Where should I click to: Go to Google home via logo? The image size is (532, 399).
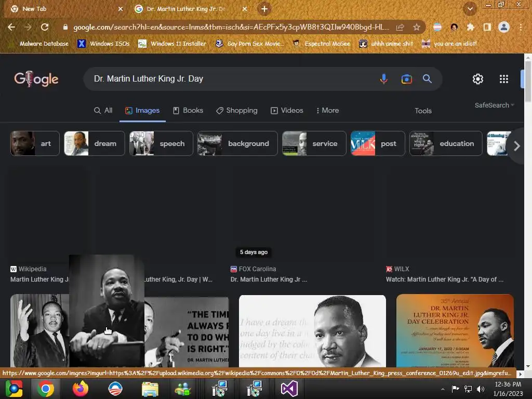[x=36, y=79]
